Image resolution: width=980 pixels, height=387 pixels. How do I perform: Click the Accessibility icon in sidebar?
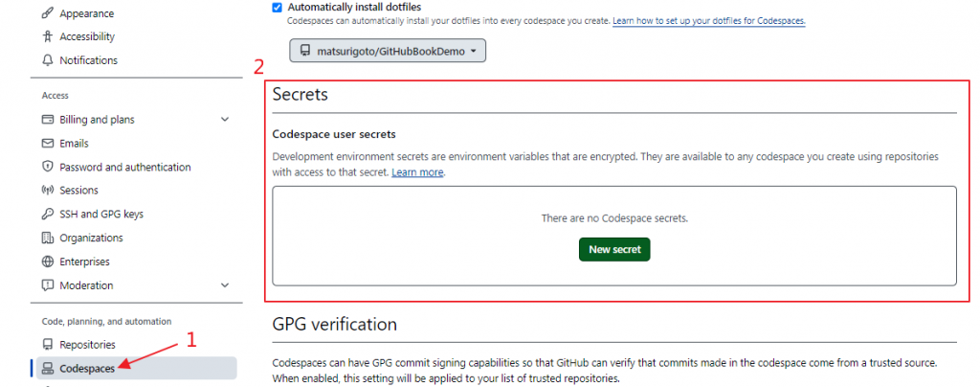coord(48,36)
